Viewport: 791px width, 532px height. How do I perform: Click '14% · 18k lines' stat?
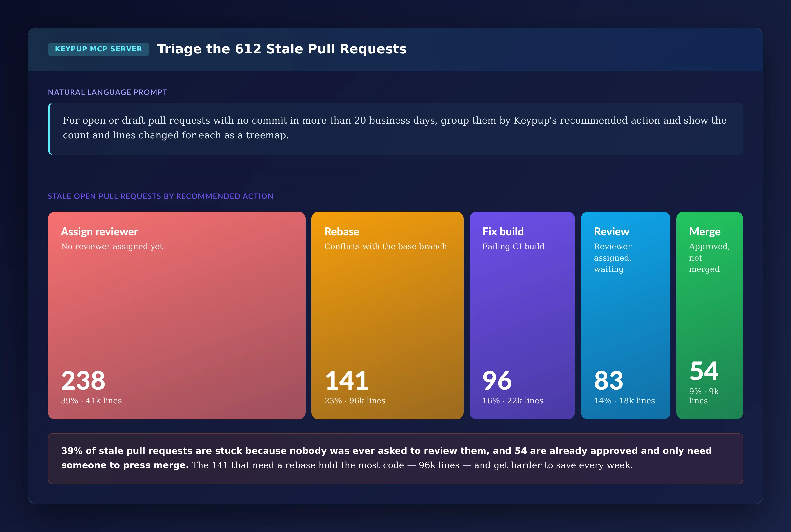coord(624,401)
